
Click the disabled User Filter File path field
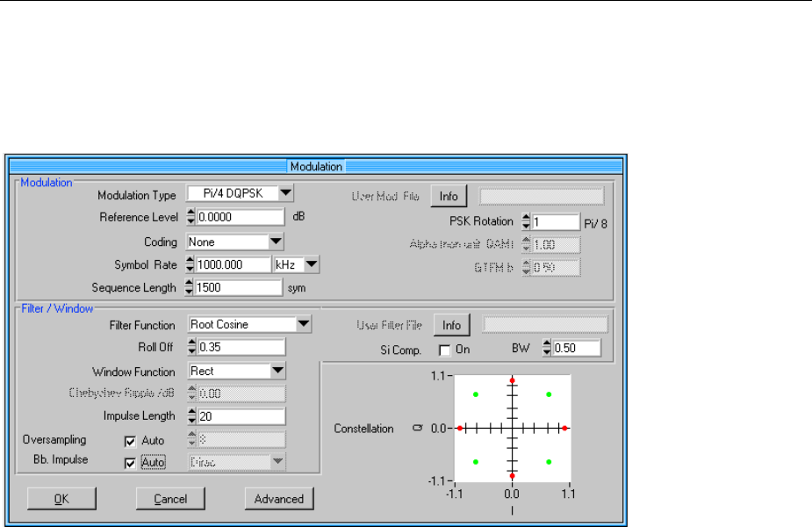[x=545, y=324]
